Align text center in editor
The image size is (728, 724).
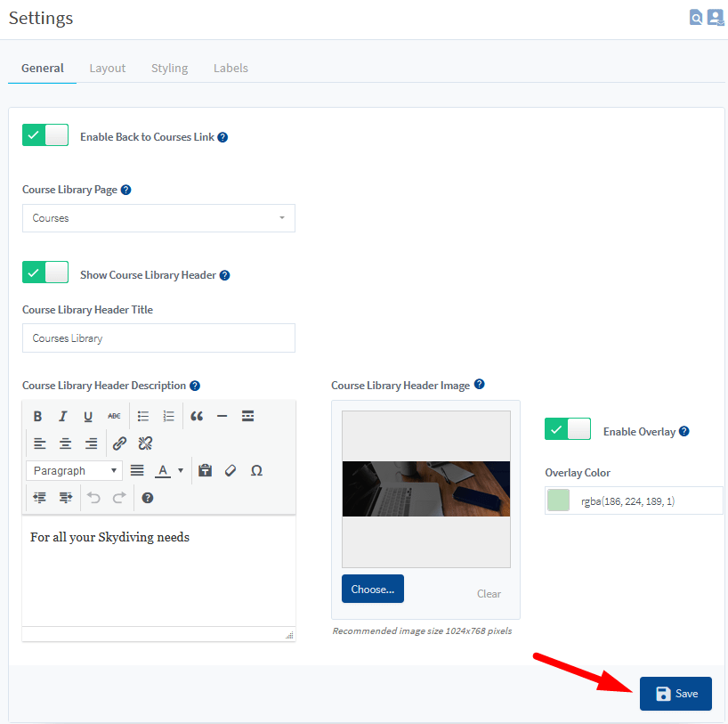[x=66, y=443]
